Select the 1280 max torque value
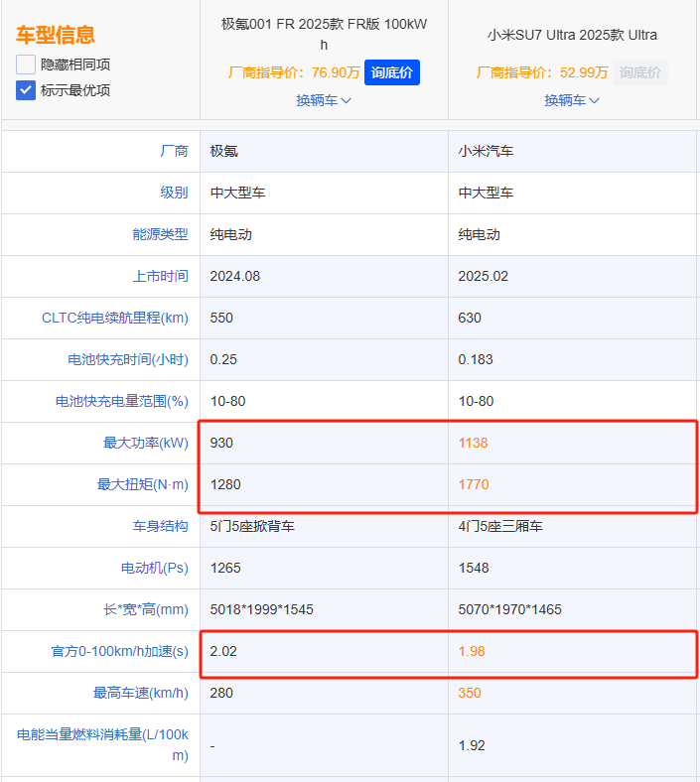Screen dimensions: 700x782 225,484
